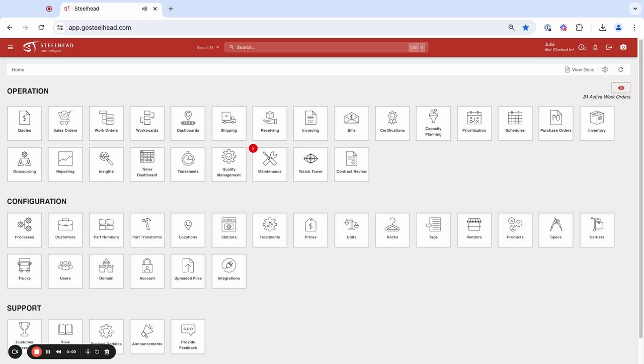Open the Domain tile
Image resolution: width=644 pixels, height=364 pixels.
(106, 271)
